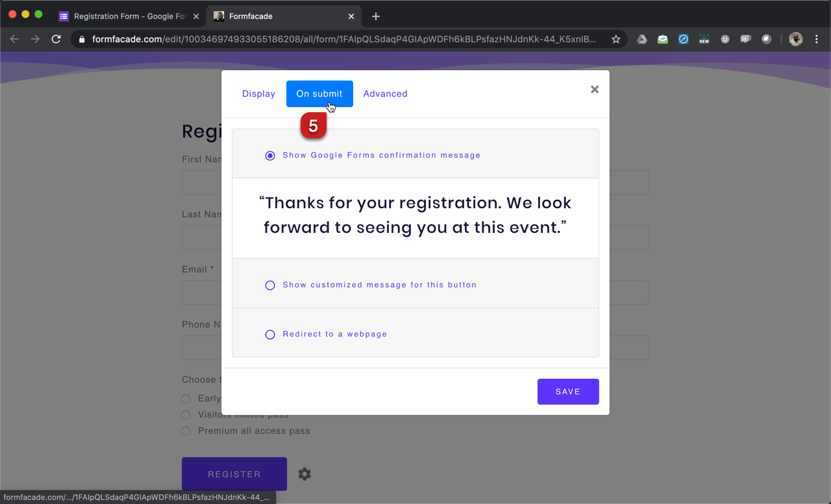831x504 pixels.
Task: Reload the Formfacade page
Action: [56, 40]
